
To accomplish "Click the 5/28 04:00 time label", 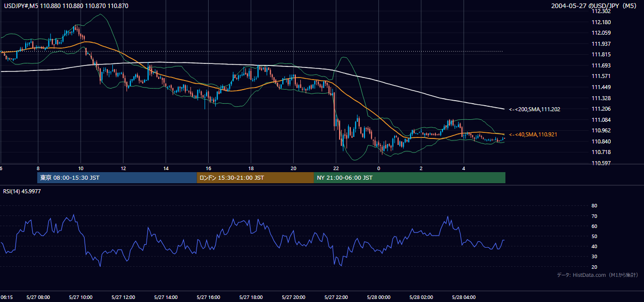I will [x=464, y=297].
